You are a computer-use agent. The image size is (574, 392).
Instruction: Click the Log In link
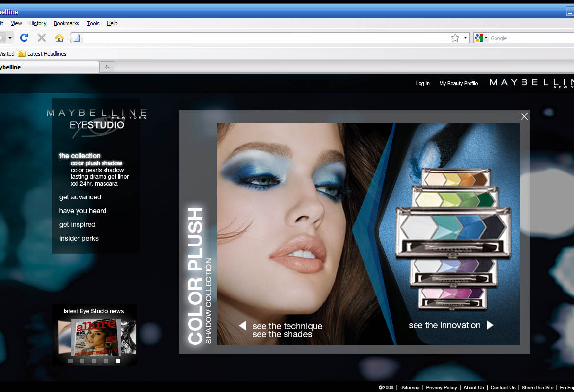pyautogui.click(x=422, y=83)
